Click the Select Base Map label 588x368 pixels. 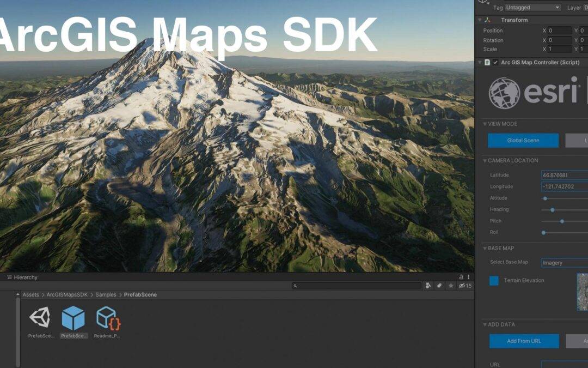pos(509,262)
